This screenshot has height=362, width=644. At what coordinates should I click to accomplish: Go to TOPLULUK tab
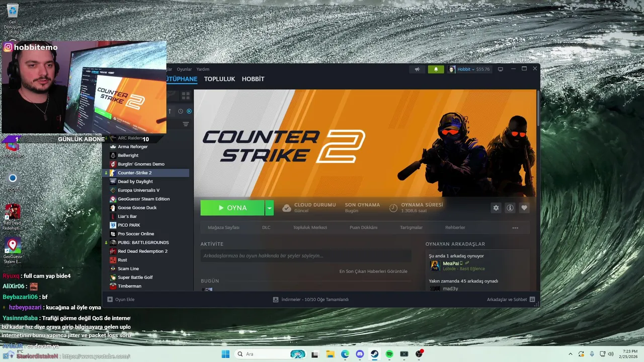click(219, 79)
